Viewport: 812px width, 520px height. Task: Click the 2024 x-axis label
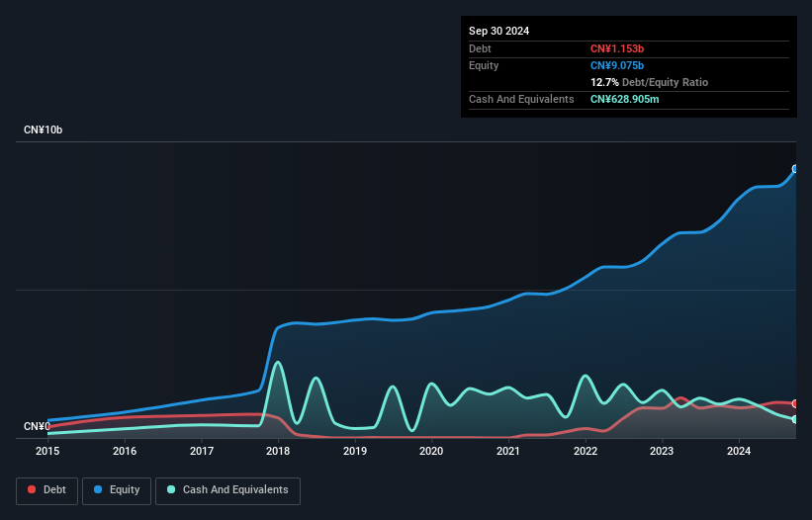739,451
